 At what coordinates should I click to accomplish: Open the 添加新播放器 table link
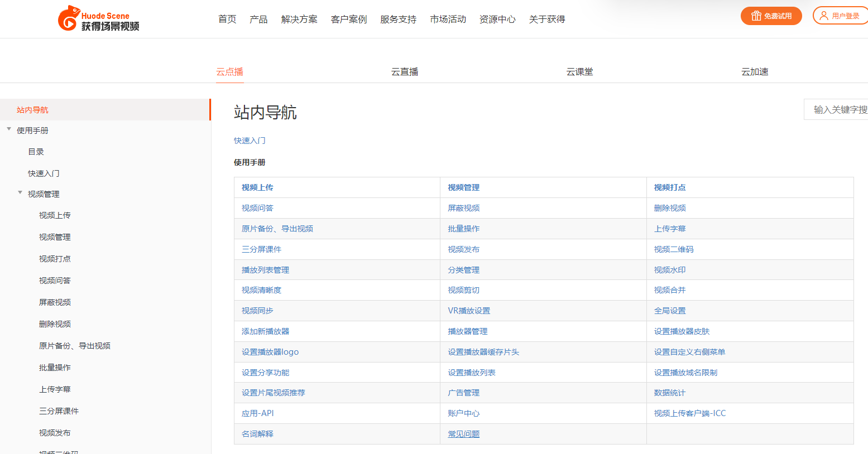coord(266,331)
